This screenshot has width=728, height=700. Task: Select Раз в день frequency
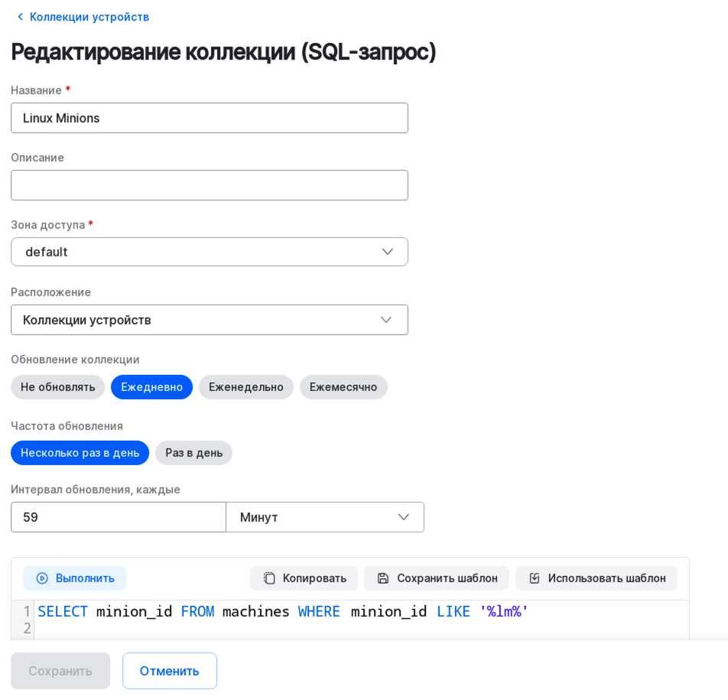point(193,453)
